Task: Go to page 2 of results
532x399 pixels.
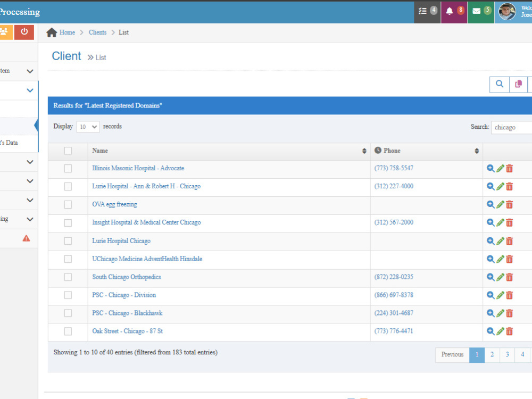Action: [x=492, y=355]
